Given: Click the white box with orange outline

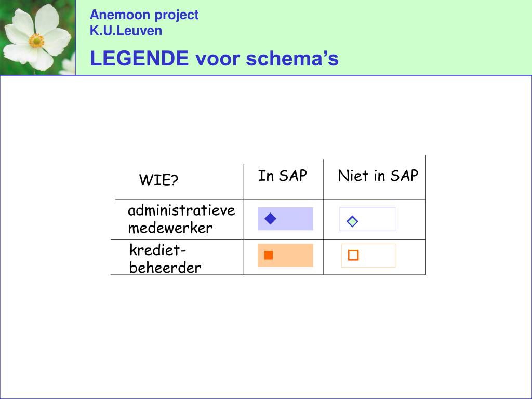Looking at the screenshot, I should pos(368,256).
